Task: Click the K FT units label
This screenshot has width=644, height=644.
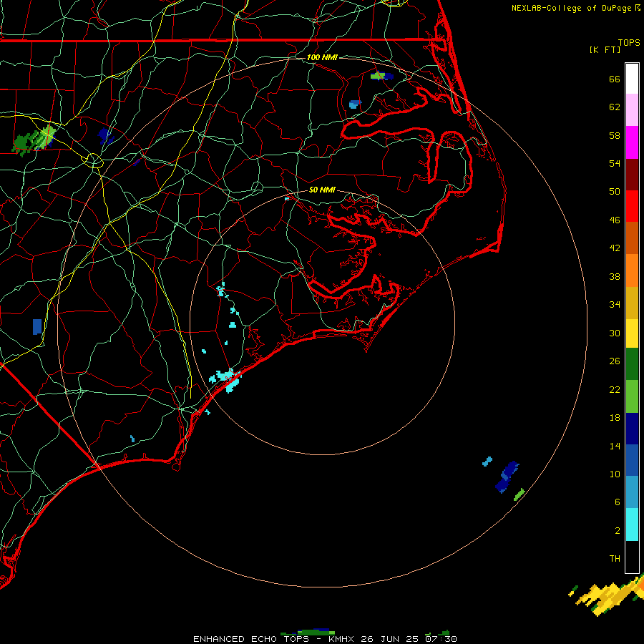Action: (605, 49)
